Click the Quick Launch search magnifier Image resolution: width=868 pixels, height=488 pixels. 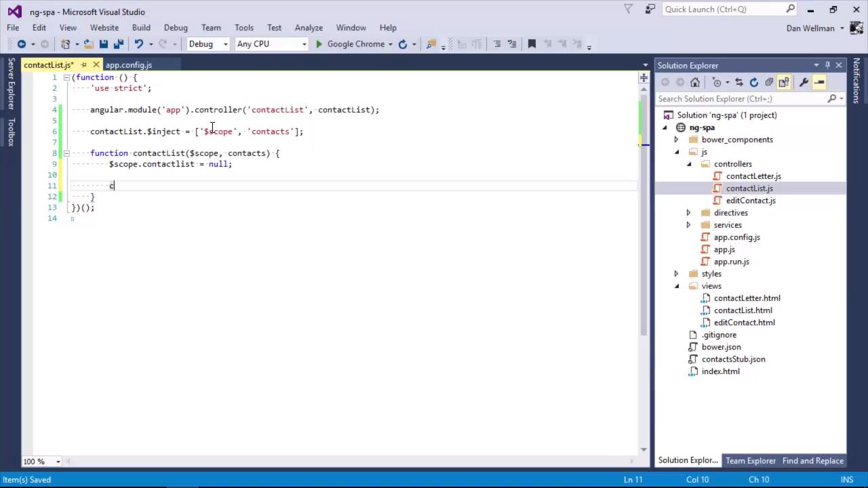click(791, 9)
